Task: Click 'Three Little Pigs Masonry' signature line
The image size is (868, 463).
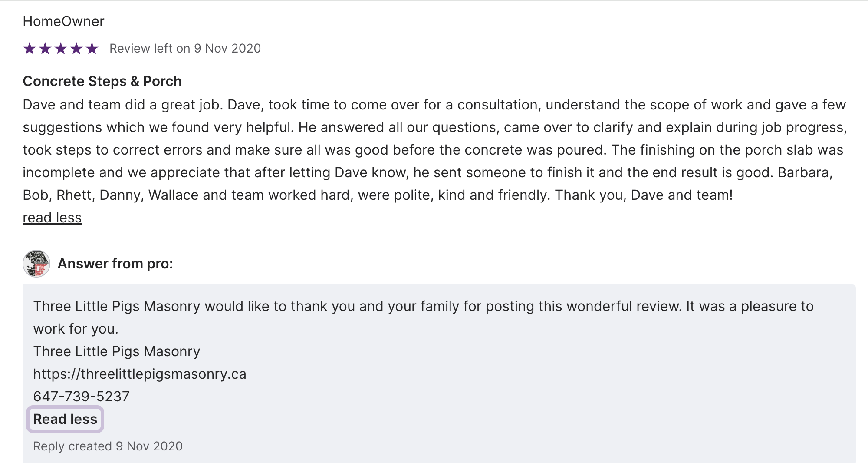Action: click(116, 351)
